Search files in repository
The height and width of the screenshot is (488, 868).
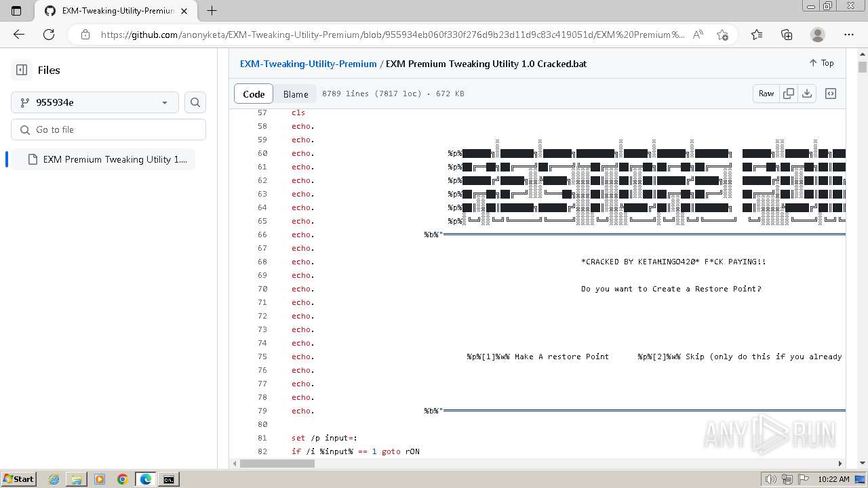pos(195,102)
